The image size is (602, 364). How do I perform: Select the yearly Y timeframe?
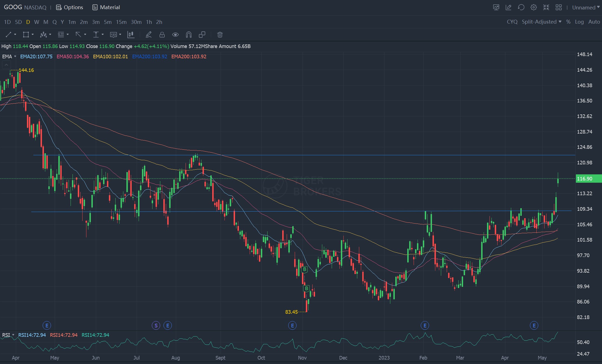[62, 22]
